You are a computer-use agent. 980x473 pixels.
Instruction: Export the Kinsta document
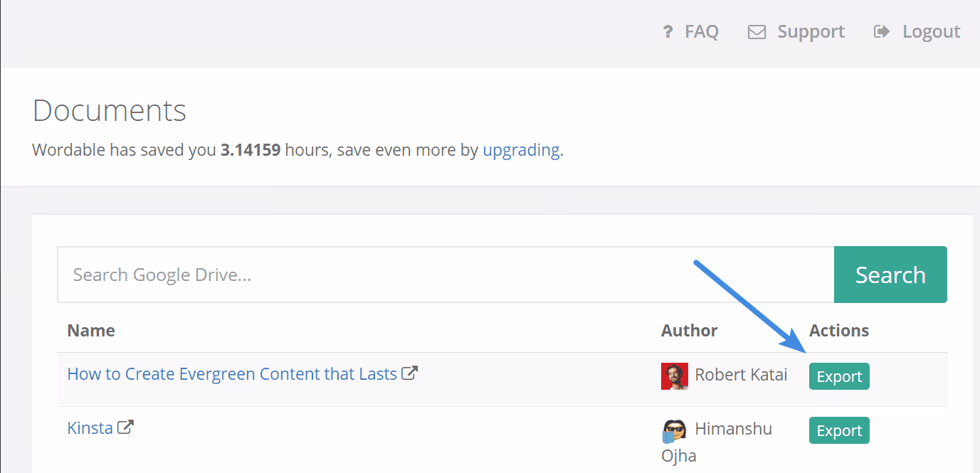[839, 431]
